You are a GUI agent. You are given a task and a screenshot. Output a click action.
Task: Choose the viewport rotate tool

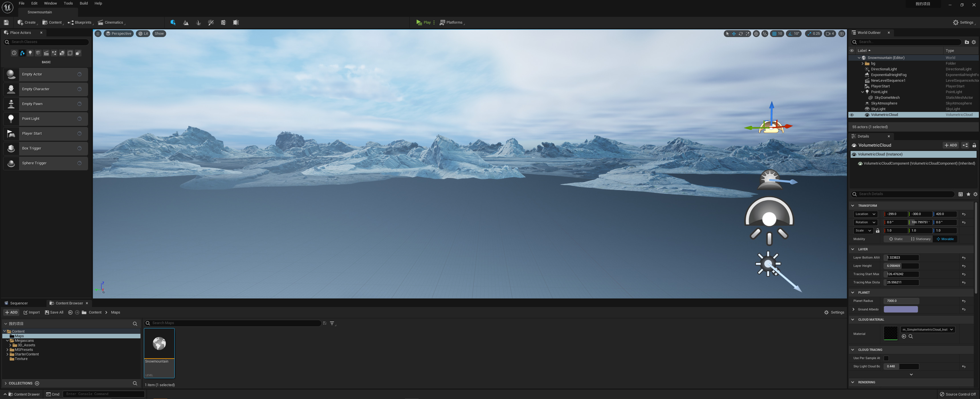point(741,34)
